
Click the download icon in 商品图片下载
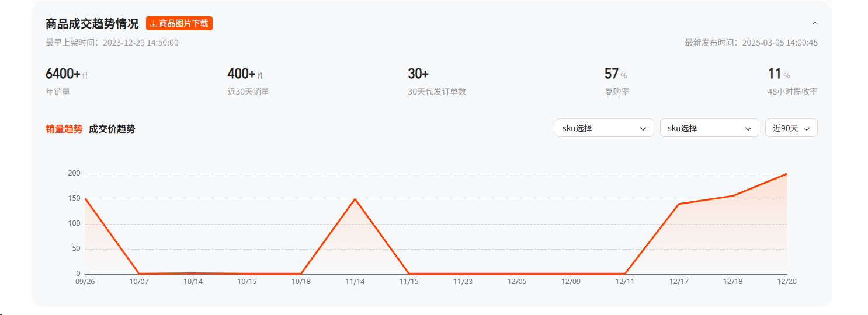pos(154,24)
